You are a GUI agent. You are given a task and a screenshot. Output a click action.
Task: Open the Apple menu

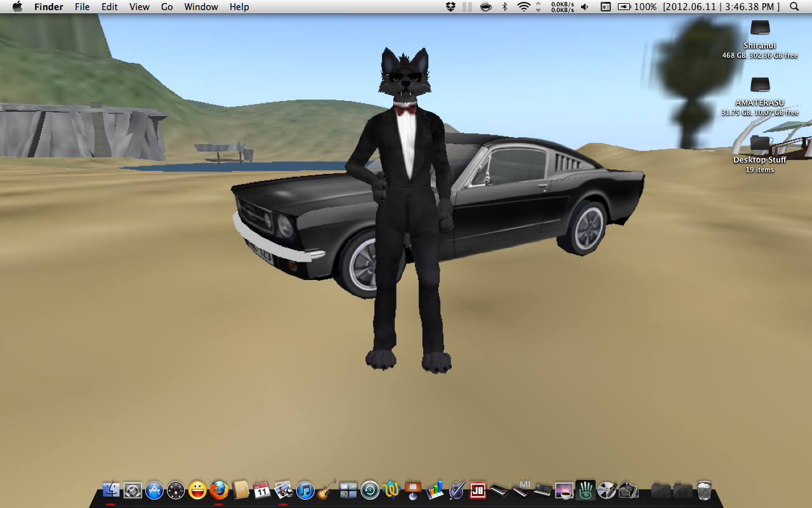(17, 7)
